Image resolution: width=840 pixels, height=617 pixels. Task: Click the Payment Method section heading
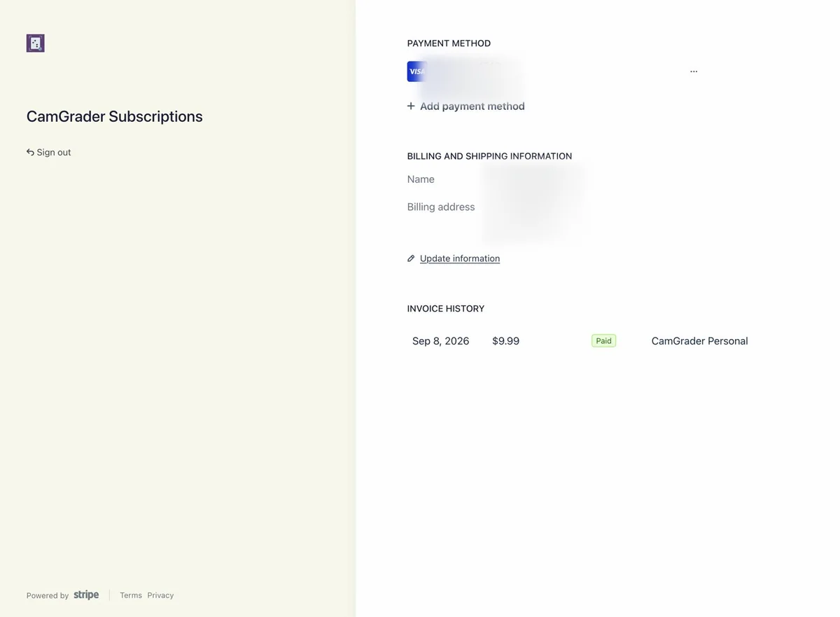449,43
